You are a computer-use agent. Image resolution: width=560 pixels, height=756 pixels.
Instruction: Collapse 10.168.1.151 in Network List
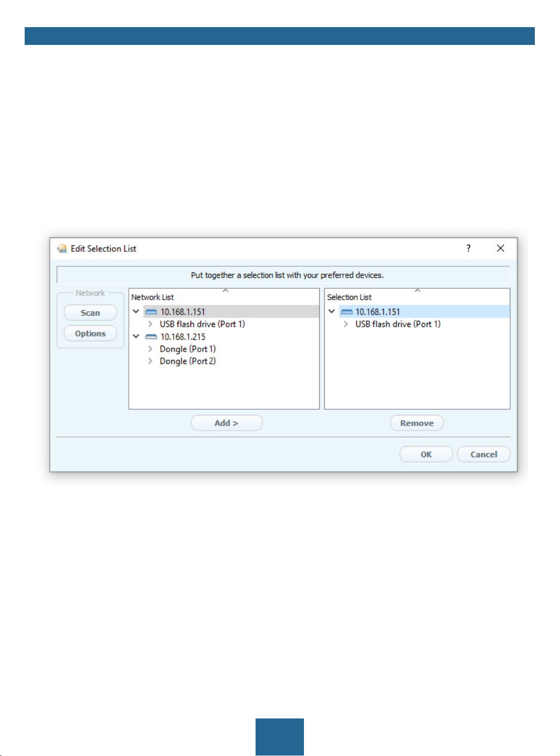(x=136, y=312)
